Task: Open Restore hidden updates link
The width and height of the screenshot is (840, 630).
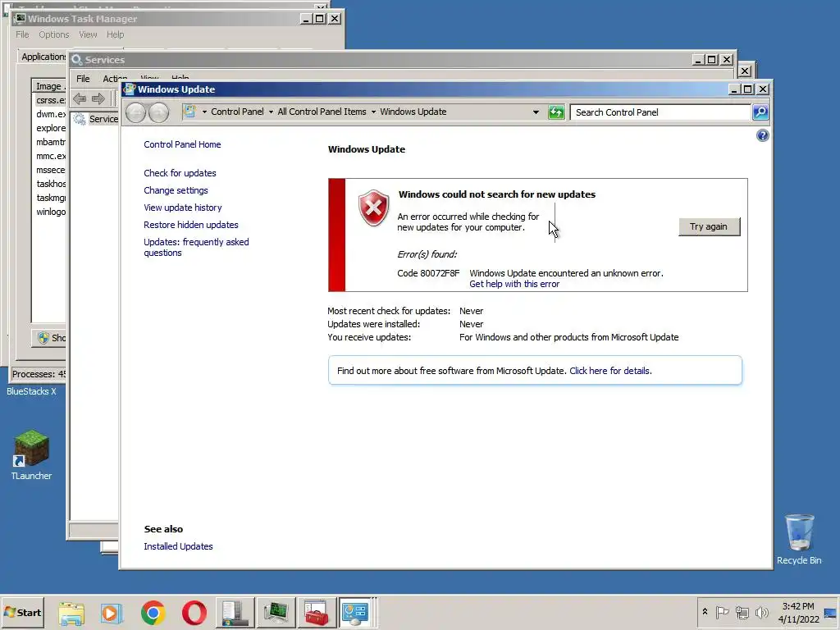Action: click(190, 225)
